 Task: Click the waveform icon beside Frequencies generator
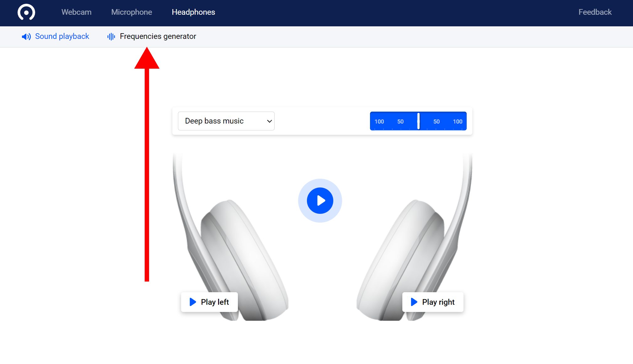tap(111, 37)
